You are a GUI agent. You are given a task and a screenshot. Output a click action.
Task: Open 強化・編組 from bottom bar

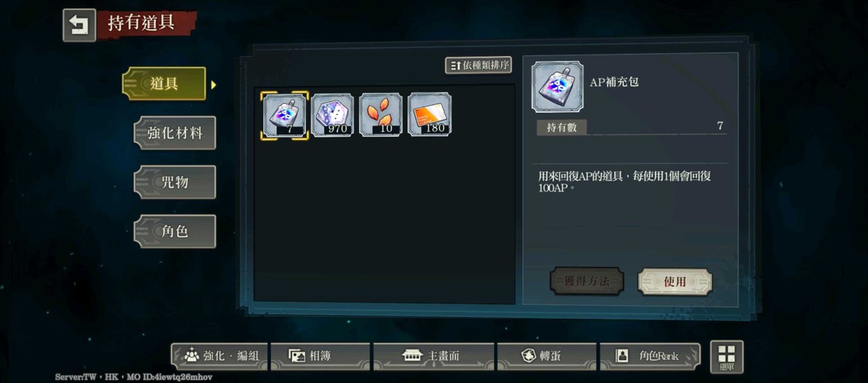click(x=220, y=357)
